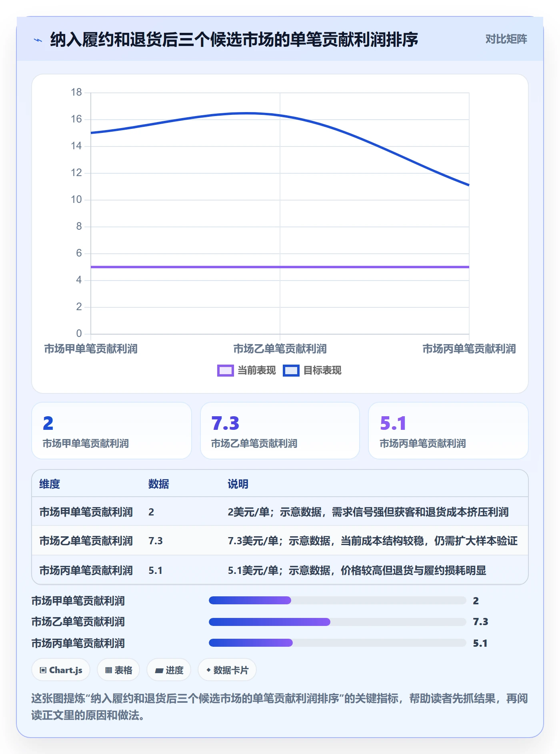Click the footer summary paragraph starting with 这张图提炼
The height and width of the screenshot is (754, 560).
(x=280, y=706)
